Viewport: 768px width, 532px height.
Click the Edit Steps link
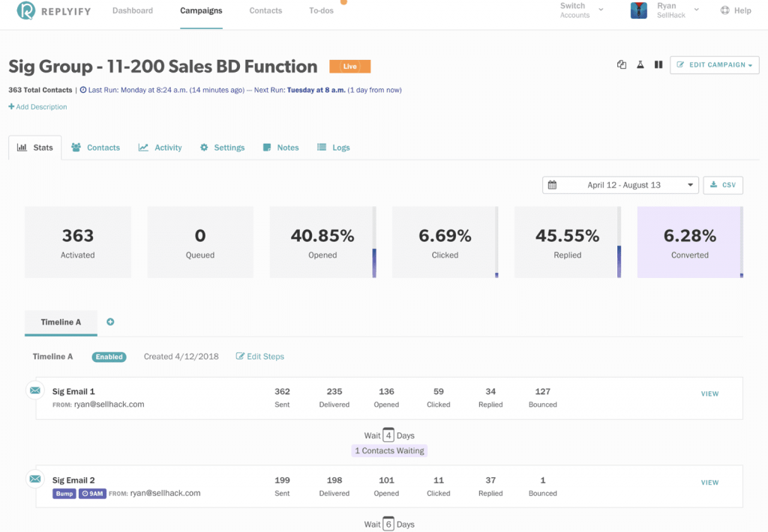click(x=260, y=357)
